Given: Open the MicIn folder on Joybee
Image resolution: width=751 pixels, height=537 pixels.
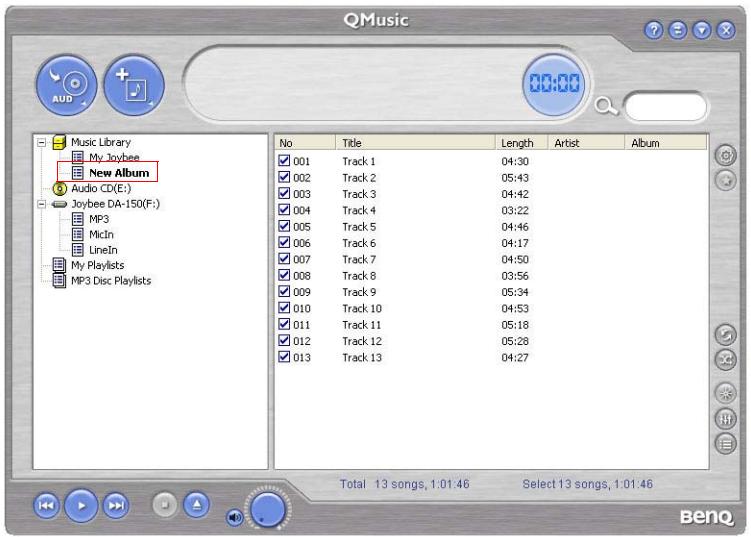Looking at the screenshot, I should (101, 234).
